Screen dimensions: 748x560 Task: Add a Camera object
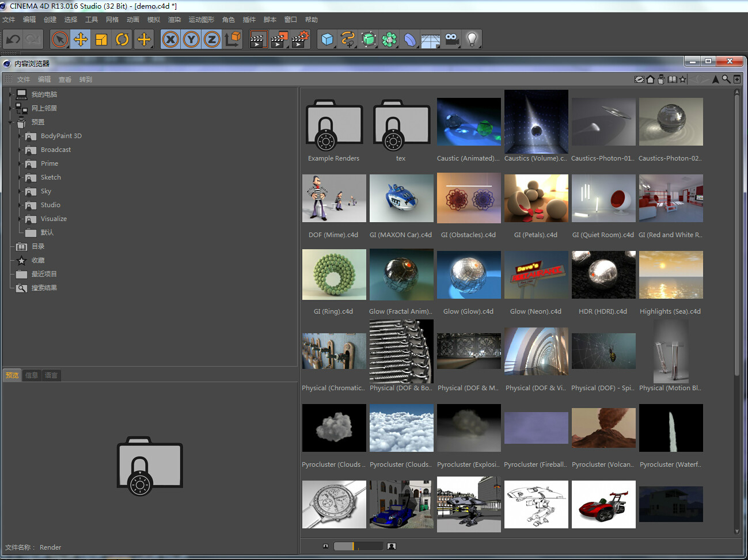coord(451,39)
